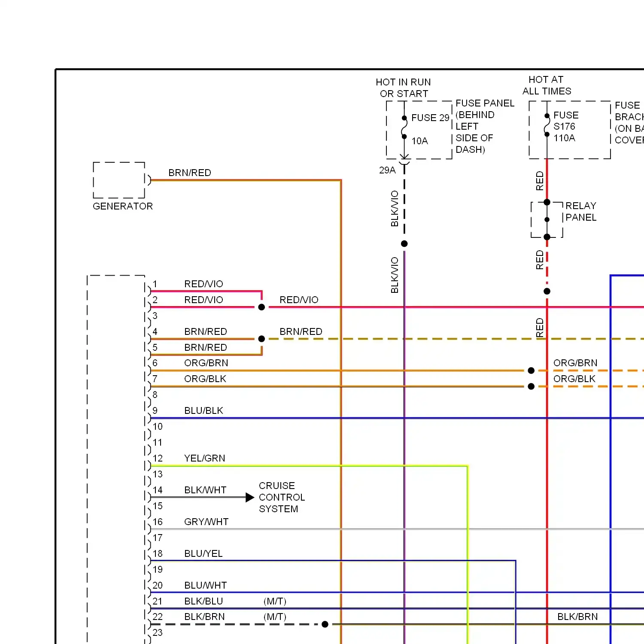Click the "(M/T)" note on BLK/BLU row
The width and height of the screenshot is (644, 644).
pyautogui.click(x=275, y=601)
